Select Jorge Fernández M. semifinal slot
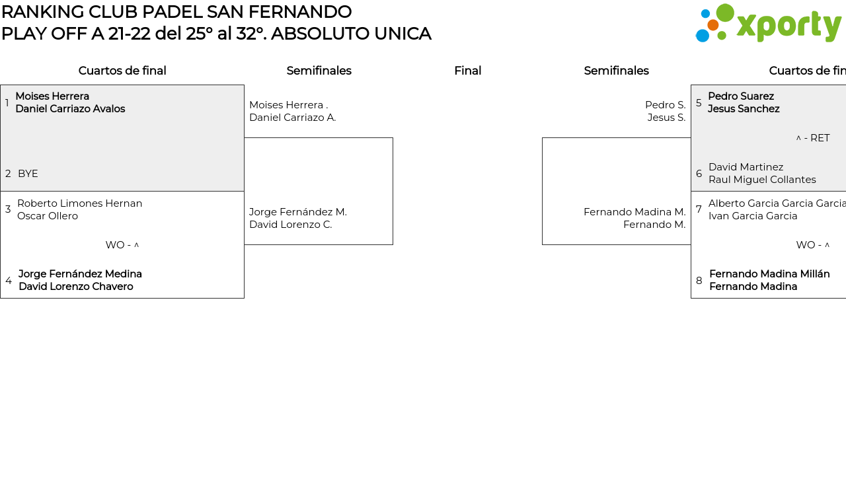 (x=297, y=218)
